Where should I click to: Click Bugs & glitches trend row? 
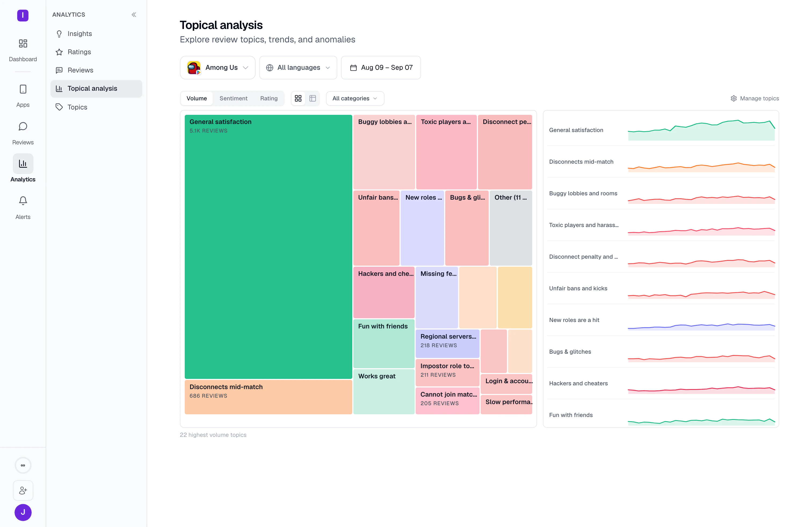click(x=661, y=352)
